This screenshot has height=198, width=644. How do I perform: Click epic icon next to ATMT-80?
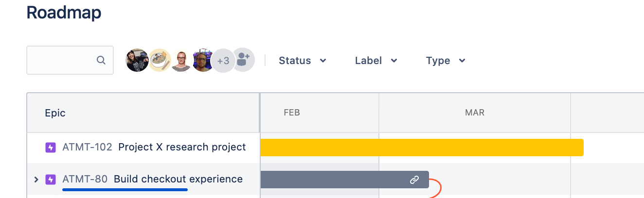(51, 180)
